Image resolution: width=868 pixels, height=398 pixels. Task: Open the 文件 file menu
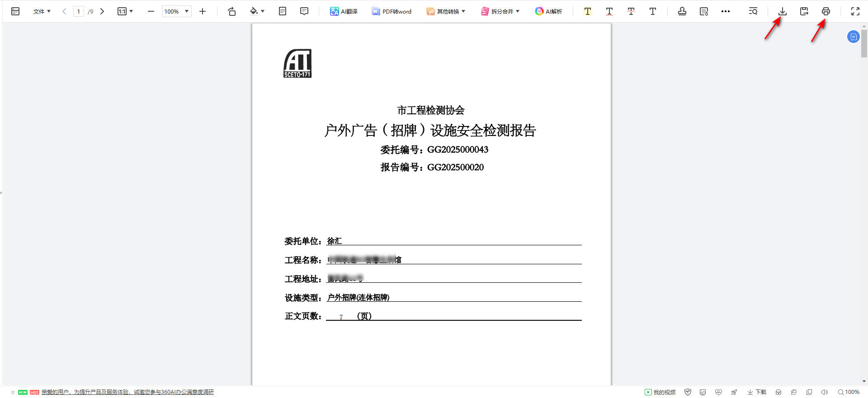click(42, 11)
